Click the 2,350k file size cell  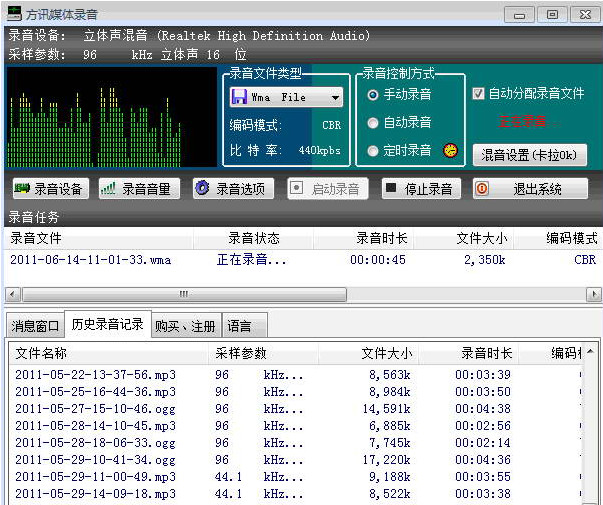pos(485,260)
